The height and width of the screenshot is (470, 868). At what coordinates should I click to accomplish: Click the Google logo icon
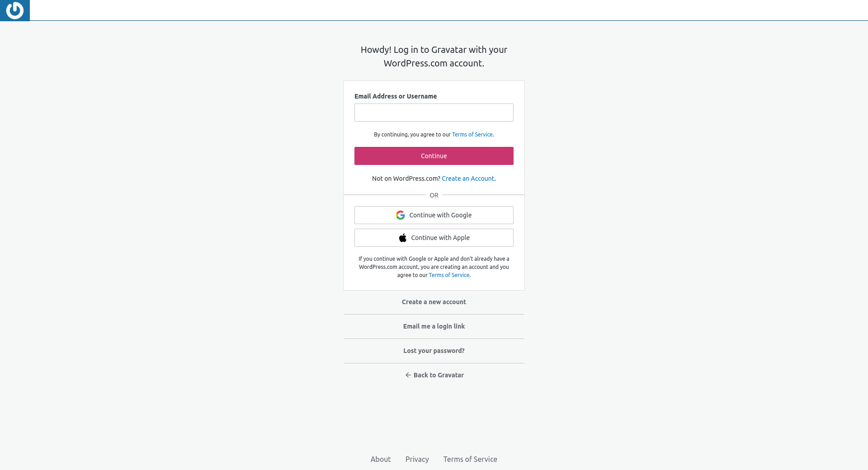click(x=401, y=215)
